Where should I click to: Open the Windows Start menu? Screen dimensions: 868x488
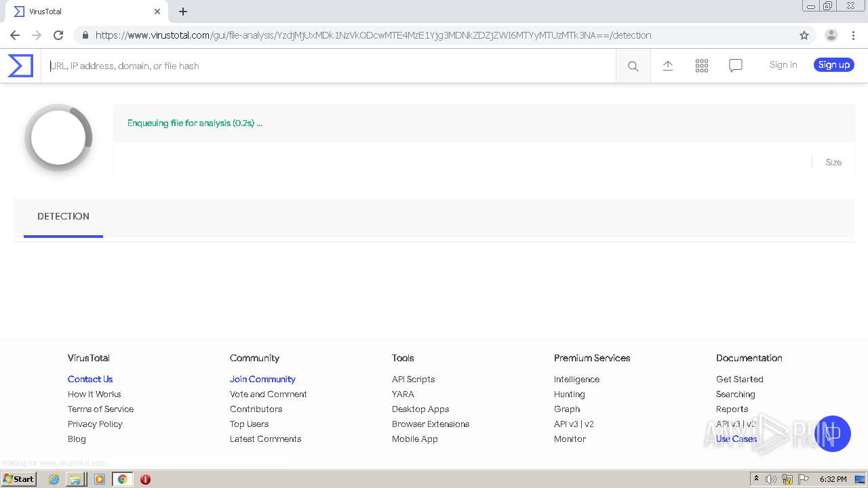click(x=19, y=479)
